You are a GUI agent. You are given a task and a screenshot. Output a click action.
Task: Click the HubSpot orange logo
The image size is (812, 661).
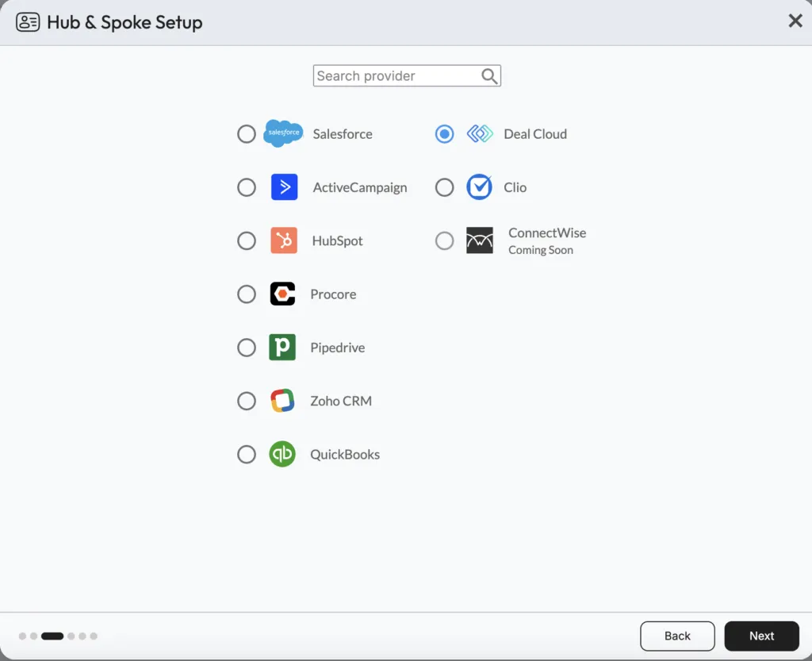pos(284,240)
